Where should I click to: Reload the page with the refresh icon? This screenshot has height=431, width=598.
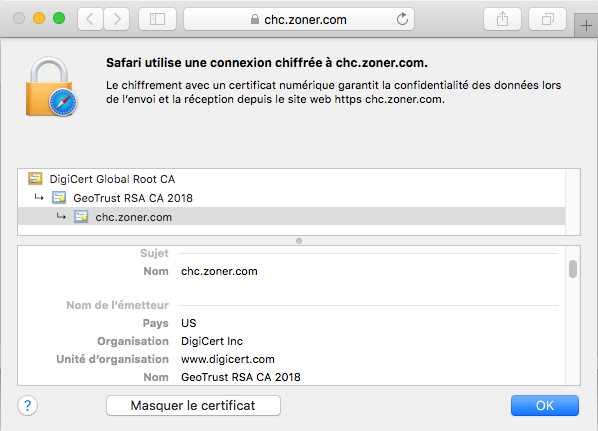402,19
